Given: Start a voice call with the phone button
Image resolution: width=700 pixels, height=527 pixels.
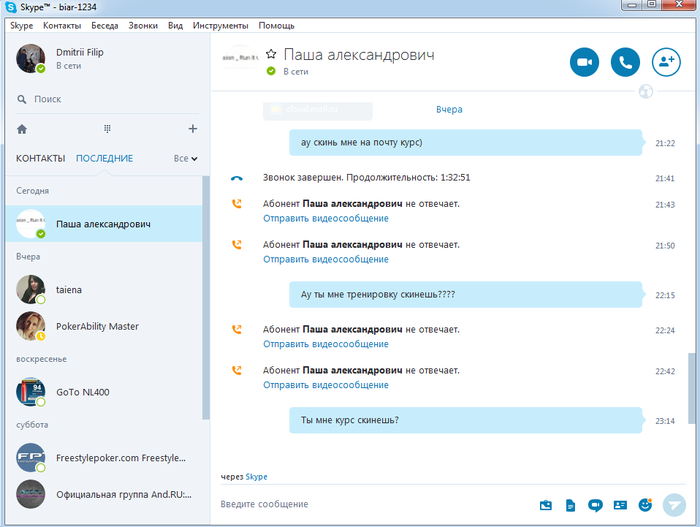Looking at the screenshot, I should point(625,62).
